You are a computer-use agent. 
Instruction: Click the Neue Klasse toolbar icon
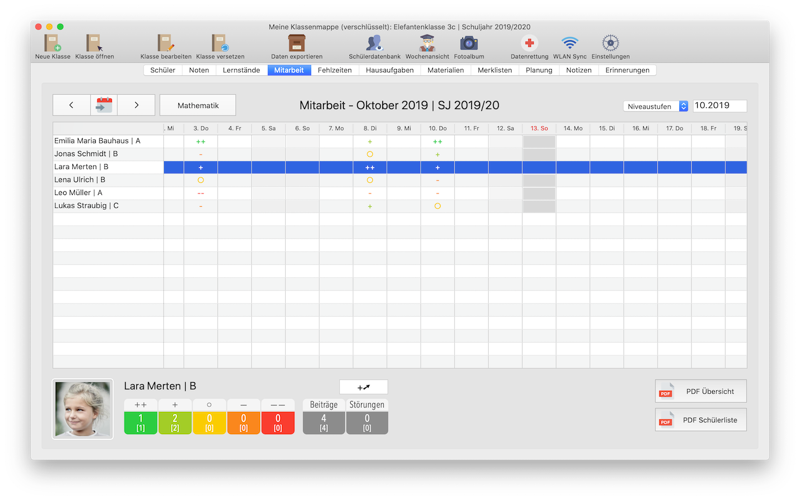(52, 45)
